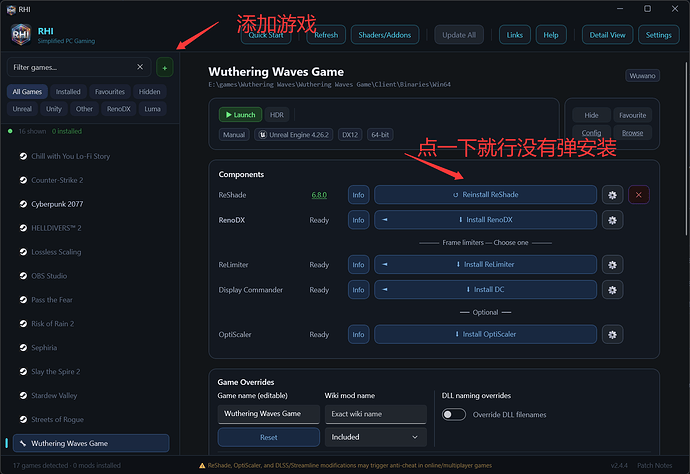Screen dimensions: 690x474
Task: Click Install OptiScaler button
Action: pyautogui.click(x=485, y=334)
